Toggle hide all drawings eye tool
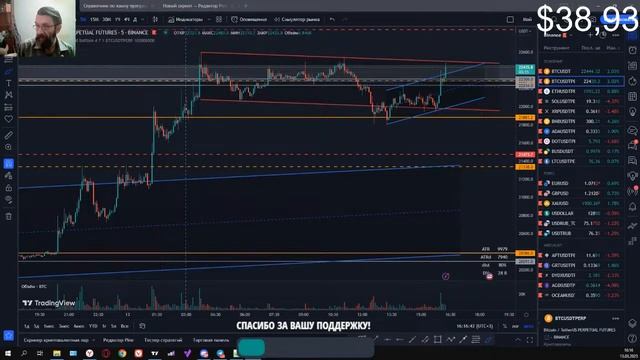The height and width of the screenshot is (360, 640). [x=9, y=200]
